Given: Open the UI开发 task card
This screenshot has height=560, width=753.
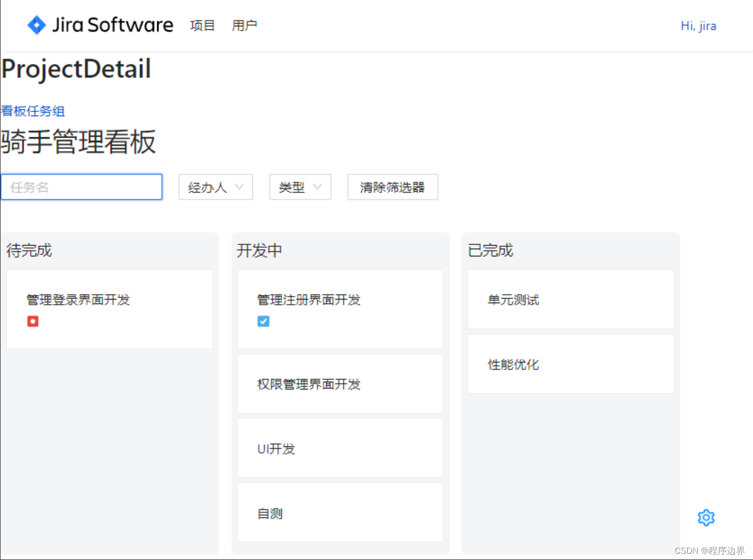Looking at the screenshot, I should tap(340, 448).
